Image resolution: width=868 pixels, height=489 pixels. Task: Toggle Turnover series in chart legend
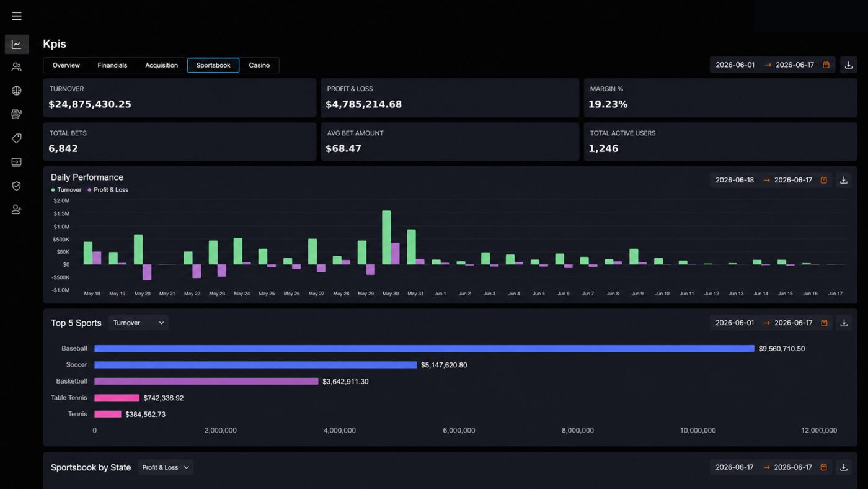coord(66,190)
